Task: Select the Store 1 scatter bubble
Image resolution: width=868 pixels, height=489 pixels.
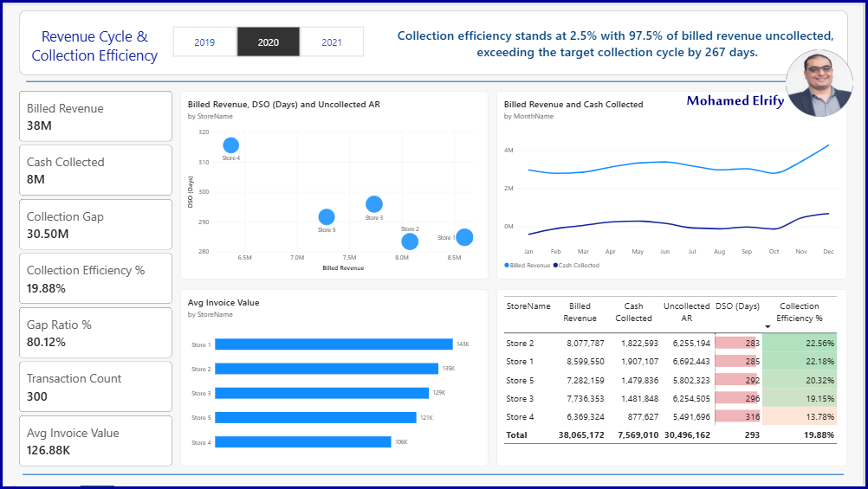Action: 464,237
